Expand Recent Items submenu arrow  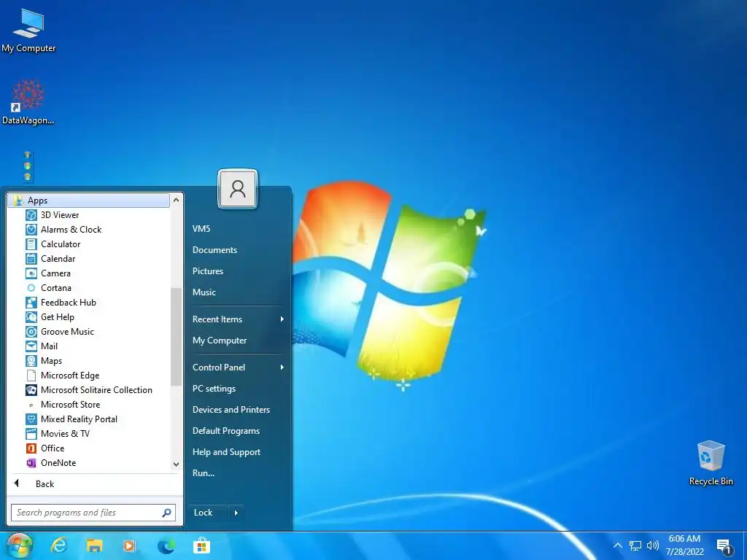point(282,319)
